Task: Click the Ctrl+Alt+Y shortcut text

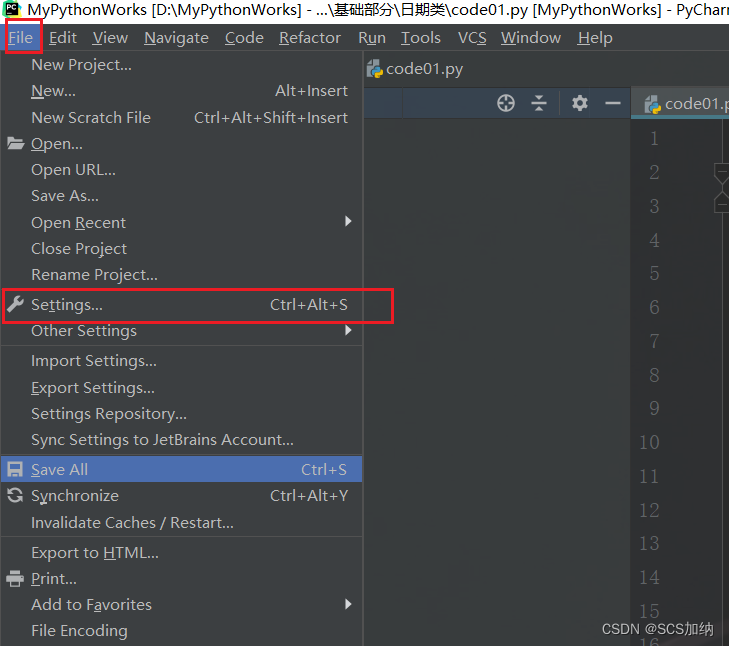Action: (309, 496)
